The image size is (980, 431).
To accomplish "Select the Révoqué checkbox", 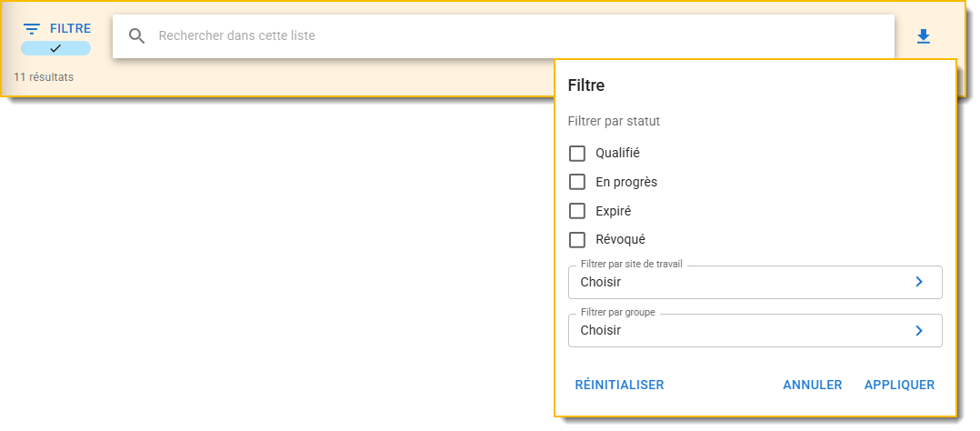I will coord(576,240).
